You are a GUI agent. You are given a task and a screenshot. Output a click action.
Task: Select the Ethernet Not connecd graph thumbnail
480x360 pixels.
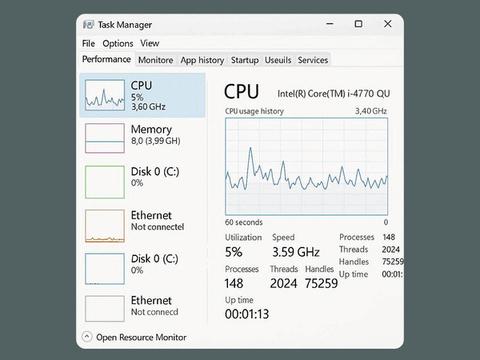105,309
